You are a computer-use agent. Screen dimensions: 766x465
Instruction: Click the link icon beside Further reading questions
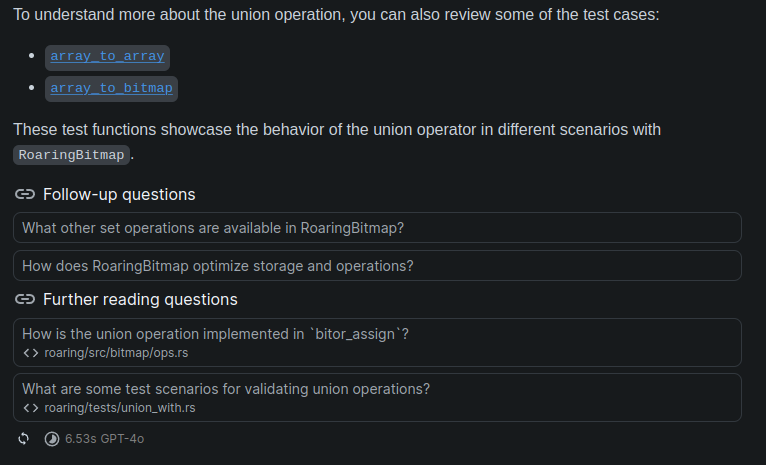point(25,300)
